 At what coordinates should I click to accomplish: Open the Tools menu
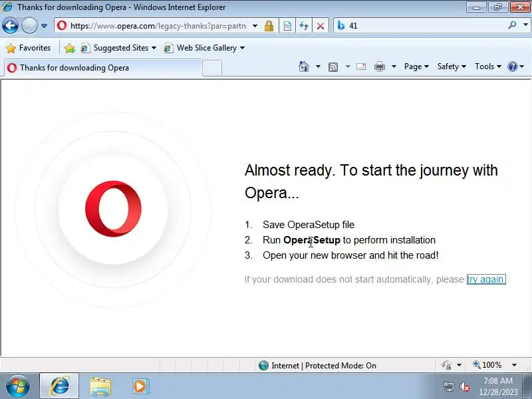(488, 66)
